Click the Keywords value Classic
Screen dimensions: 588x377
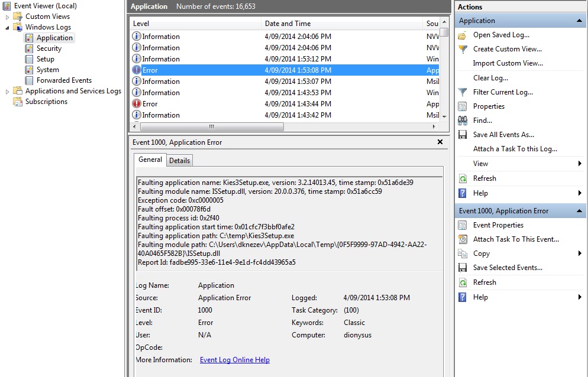click(x=354, y=323)
